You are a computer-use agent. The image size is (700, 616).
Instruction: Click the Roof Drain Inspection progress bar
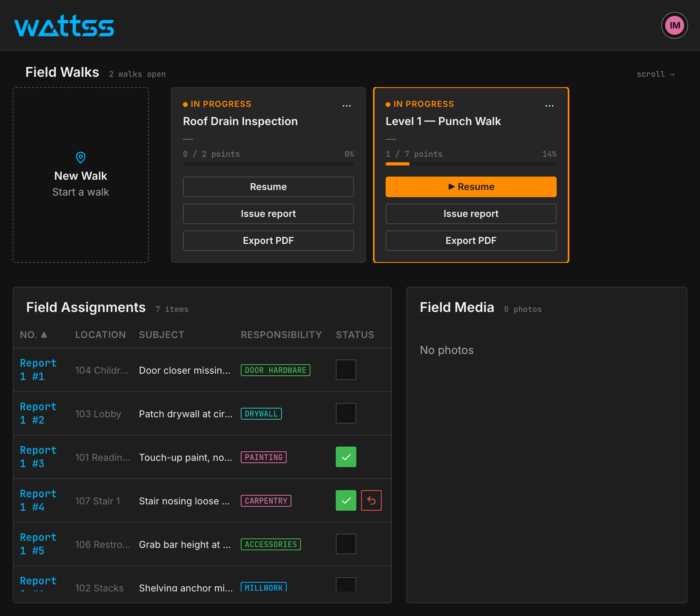[x=268, y=164]
